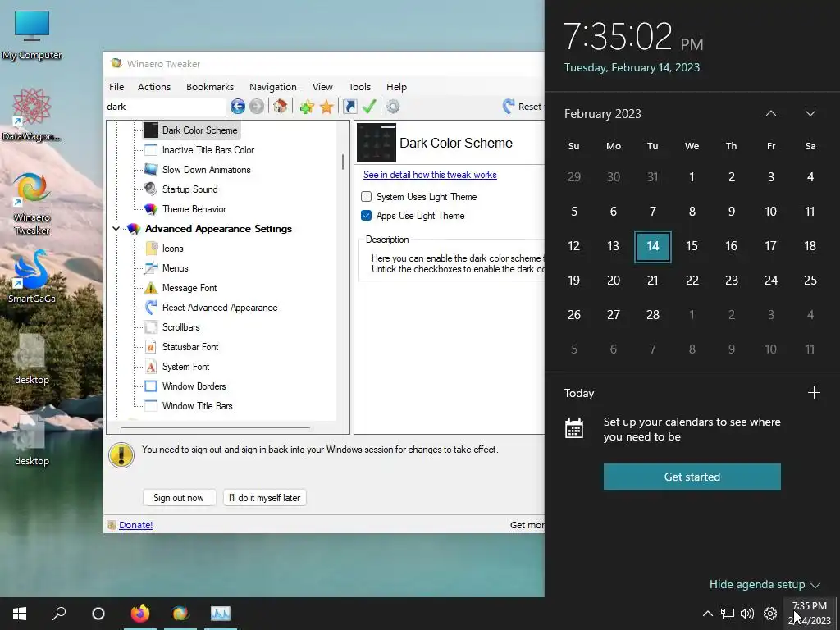Select the SmartGaGa desktop shortcut

pyautogui.click(x=32, y=277)
